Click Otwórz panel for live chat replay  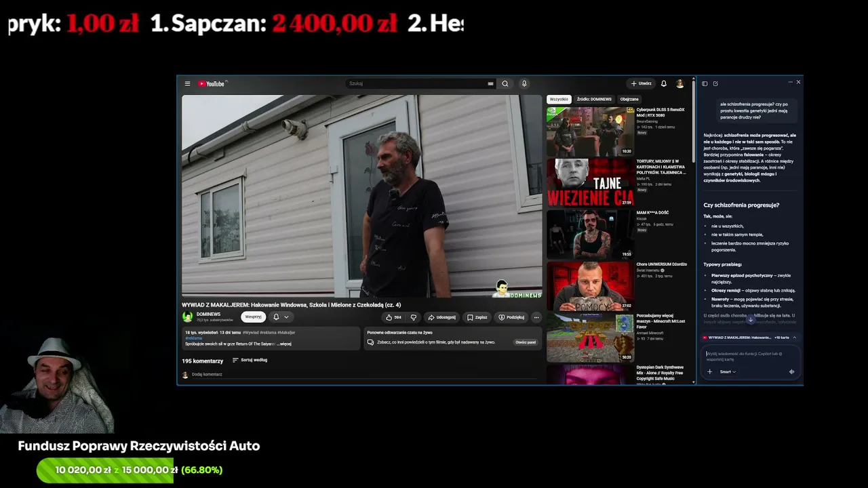tap(526, 342)
